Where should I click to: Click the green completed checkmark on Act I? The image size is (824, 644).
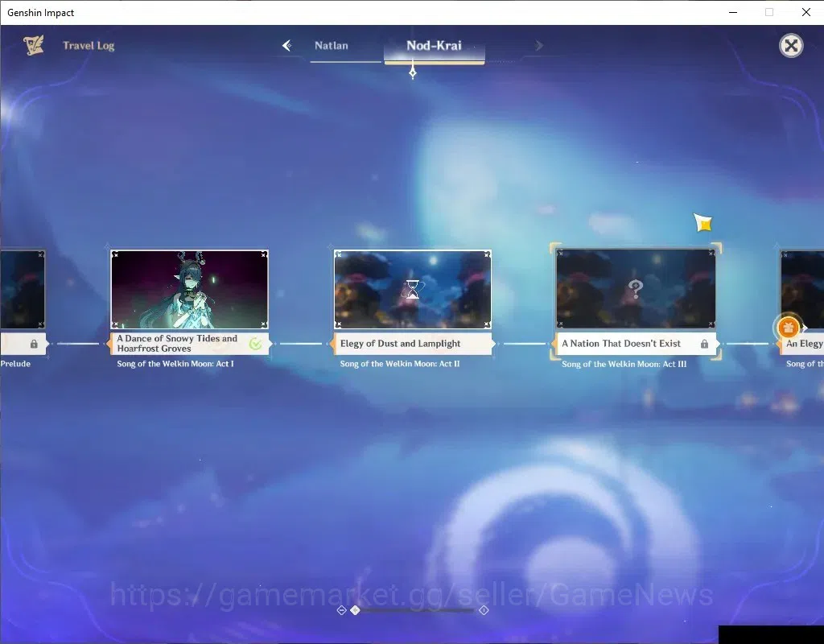tap(255, 345)
